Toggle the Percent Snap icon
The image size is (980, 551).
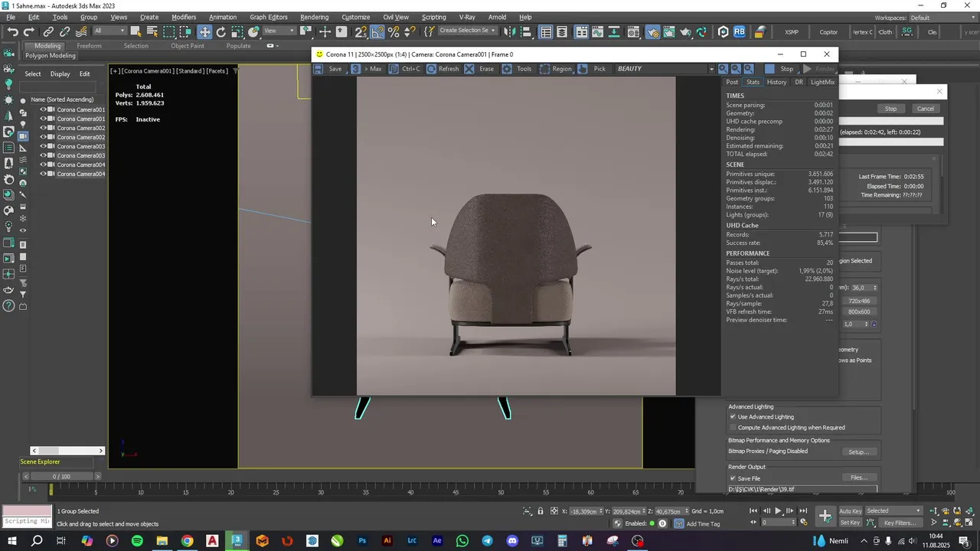394,31
